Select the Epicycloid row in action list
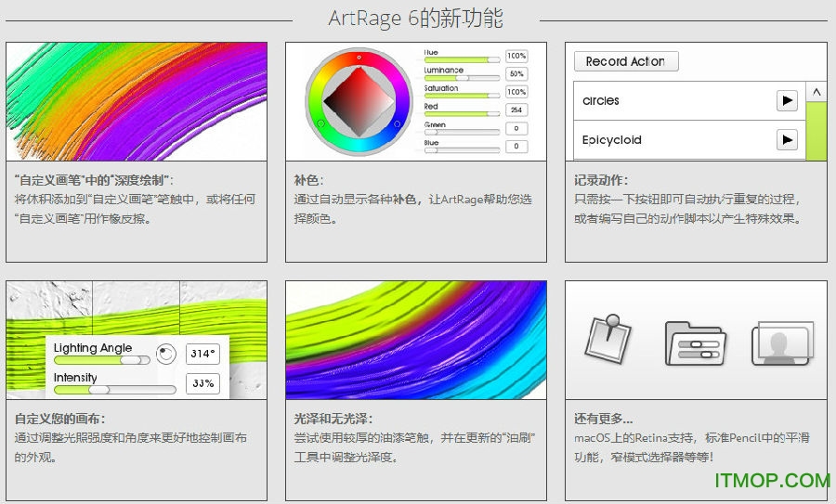Viewport: 836px width, 504px height. pyautogui.click(x=689, y=140)
